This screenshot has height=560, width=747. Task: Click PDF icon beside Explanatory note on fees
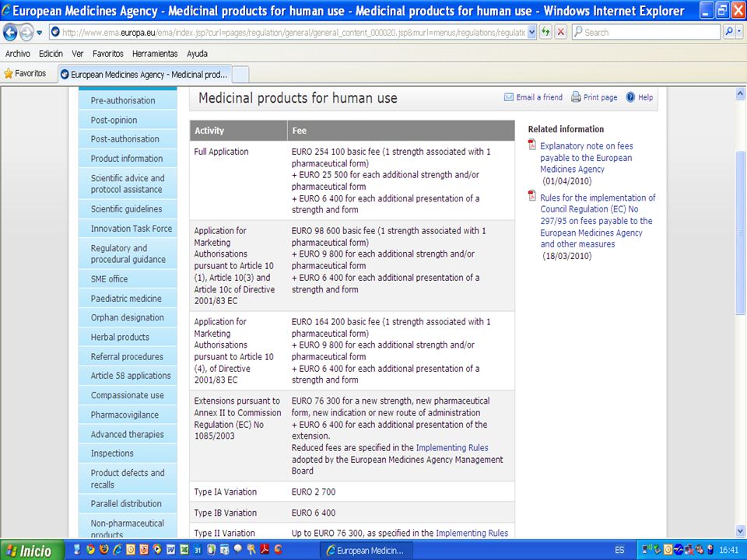532,145
